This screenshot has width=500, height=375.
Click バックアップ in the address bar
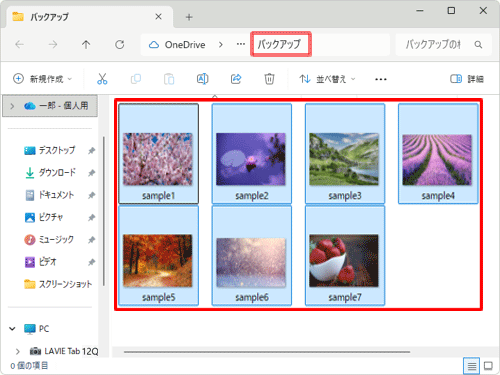pos(279,44)
